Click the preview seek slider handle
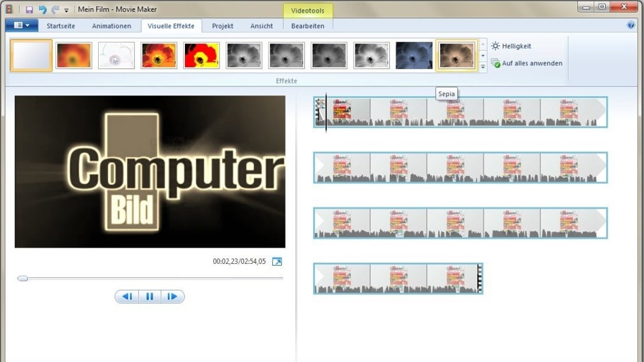 pyautogui.click(x=23, y=278)
